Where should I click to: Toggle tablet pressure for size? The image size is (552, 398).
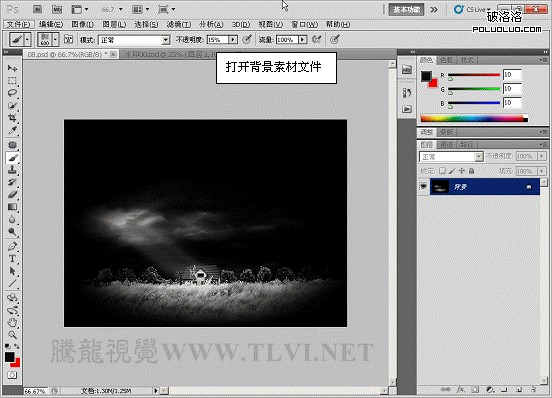tap(335, 39)
